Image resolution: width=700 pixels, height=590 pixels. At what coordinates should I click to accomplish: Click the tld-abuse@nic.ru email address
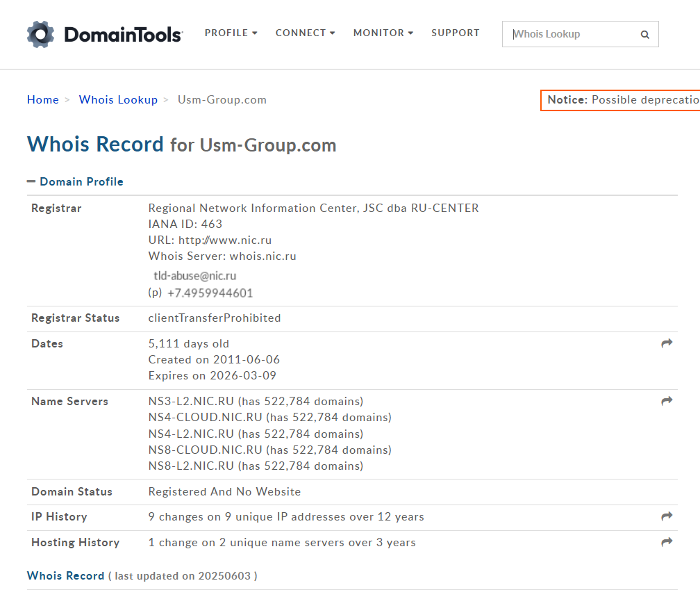[x=195, y=276]
